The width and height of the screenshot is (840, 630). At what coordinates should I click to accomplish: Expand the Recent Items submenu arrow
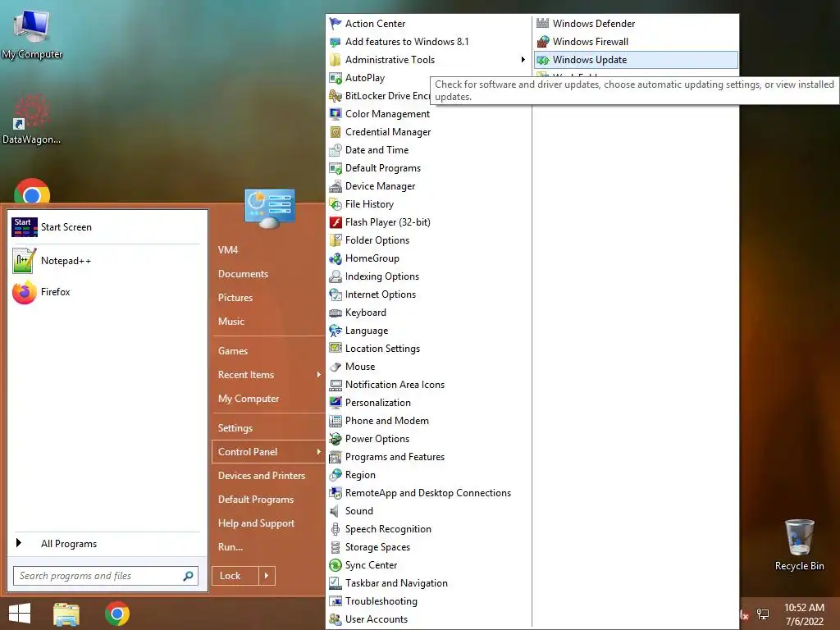tap(319, 374)
